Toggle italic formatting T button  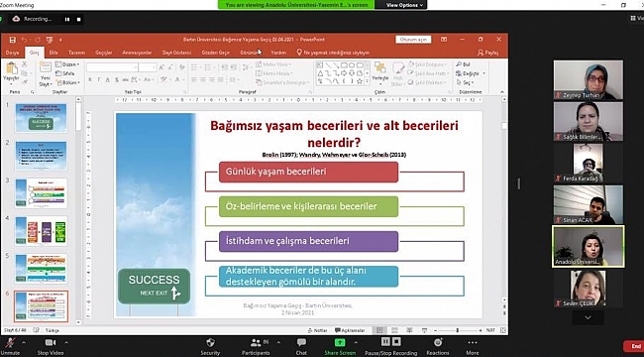(99, 79)
